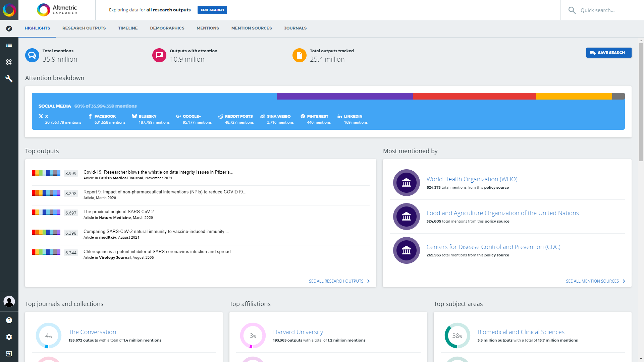Open the settings gear icon
Viewport: 644px width, 362px height.
[x=9, y=337]
